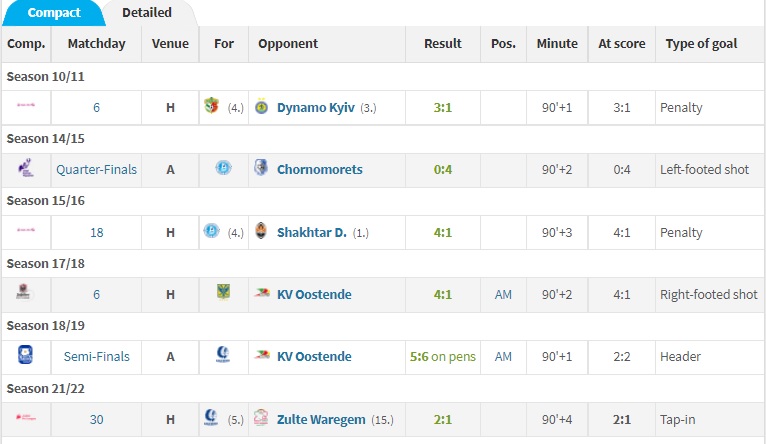
Task: Click the KV Oostende crest in Semi-Finals row
Action: 261,356
